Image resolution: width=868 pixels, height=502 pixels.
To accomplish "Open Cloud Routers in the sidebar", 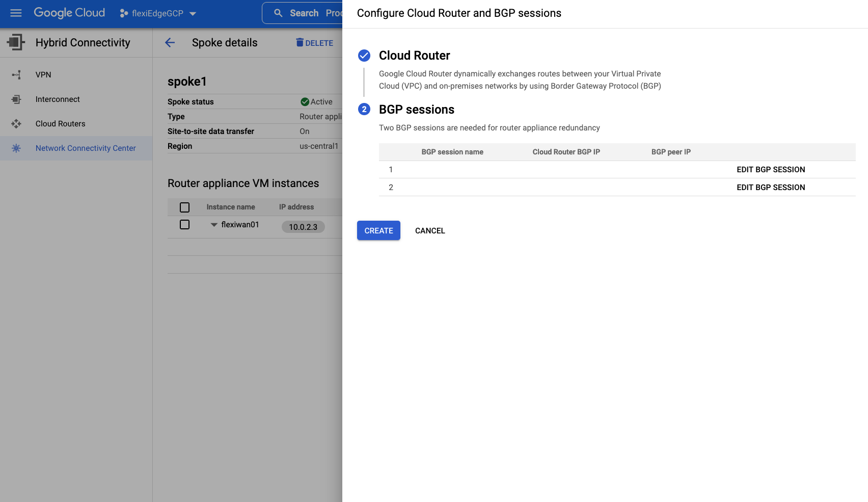I will coord(76,124).
